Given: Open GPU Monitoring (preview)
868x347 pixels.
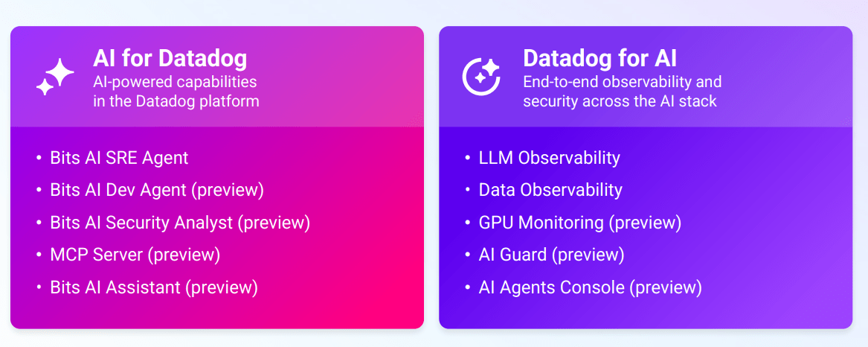Looking at the screenshot, I should pyautogui.click(x=580, y=222).
